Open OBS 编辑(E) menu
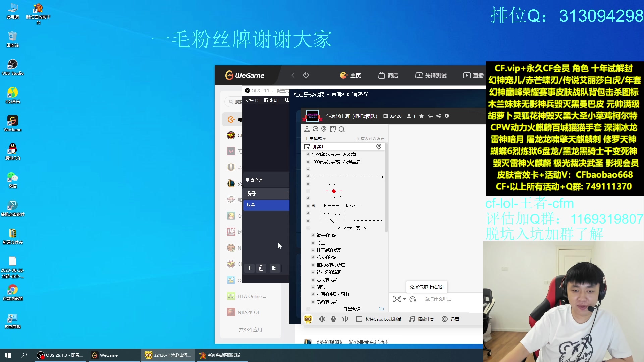 (270, 100)
